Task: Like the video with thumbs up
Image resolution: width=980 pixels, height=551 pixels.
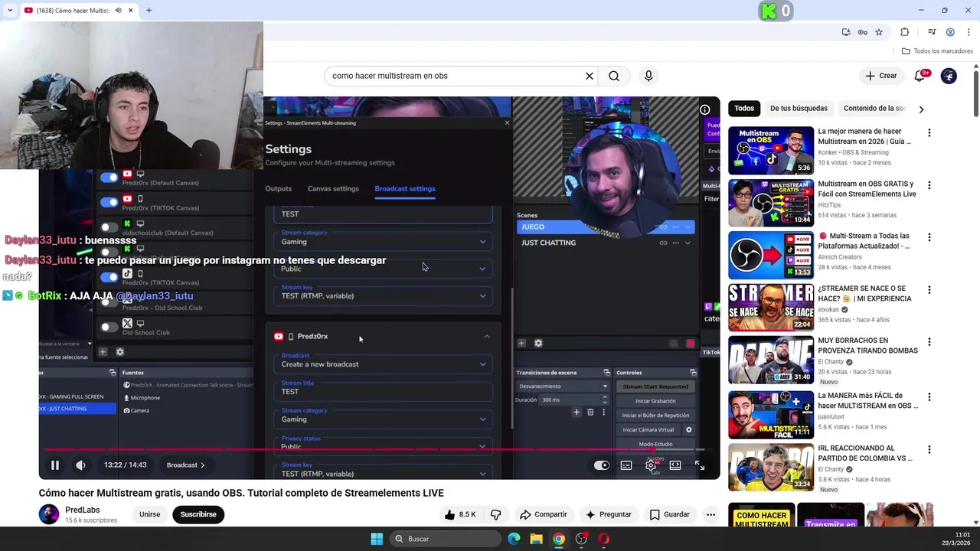Action: pos(459,514)
